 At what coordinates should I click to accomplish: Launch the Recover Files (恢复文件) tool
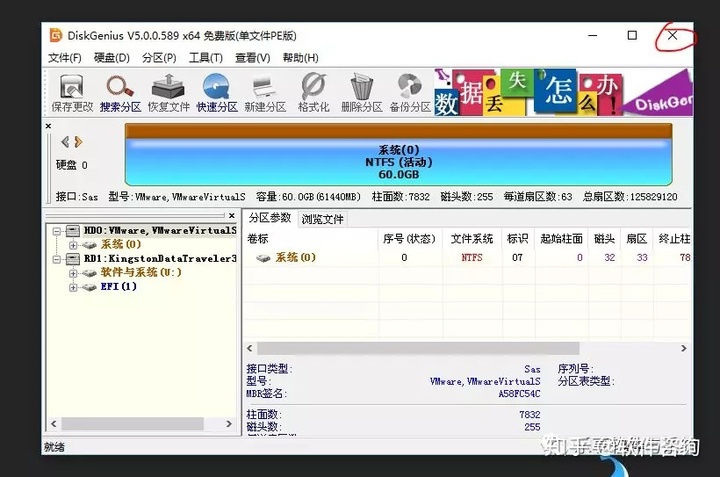pyautogui.click(x=169, y=94)
